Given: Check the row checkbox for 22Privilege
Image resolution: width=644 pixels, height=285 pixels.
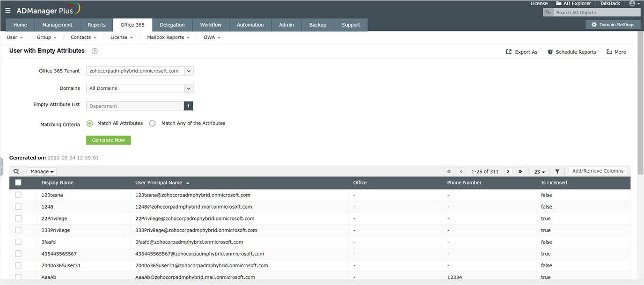Looking at the screenshot, I should (x=18, y=218).
